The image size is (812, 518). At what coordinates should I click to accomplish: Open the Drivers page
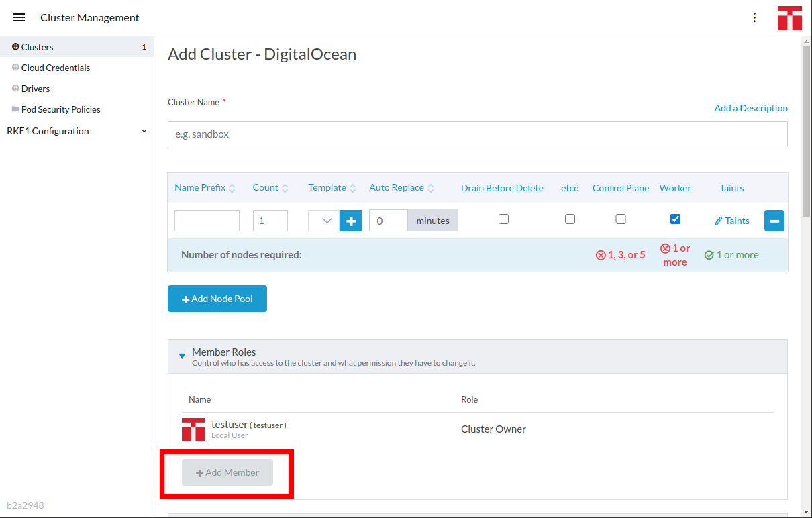coord(35,88)
